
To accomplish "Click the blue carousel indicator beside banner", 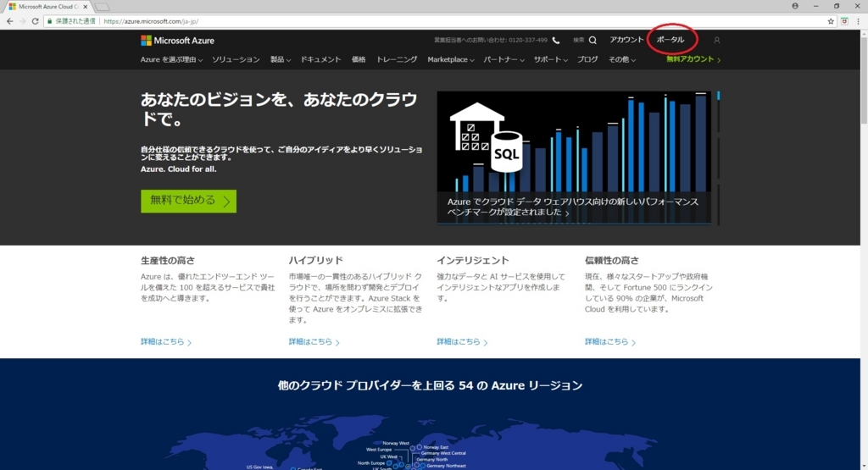I will point(719,97).
